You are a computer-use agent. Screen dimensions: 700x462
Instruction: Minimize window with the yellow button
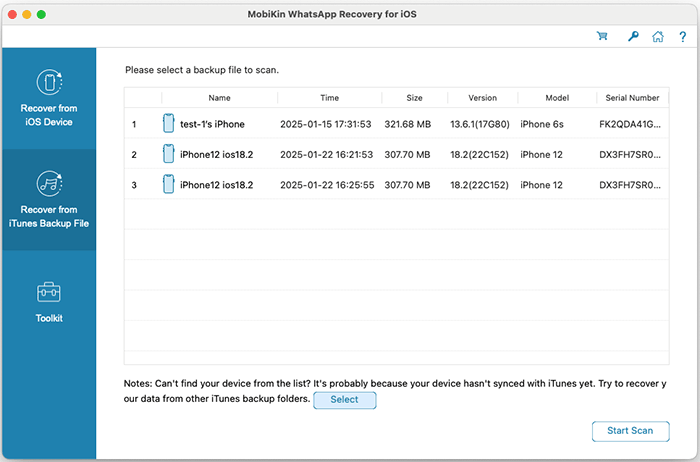point(27,14)
